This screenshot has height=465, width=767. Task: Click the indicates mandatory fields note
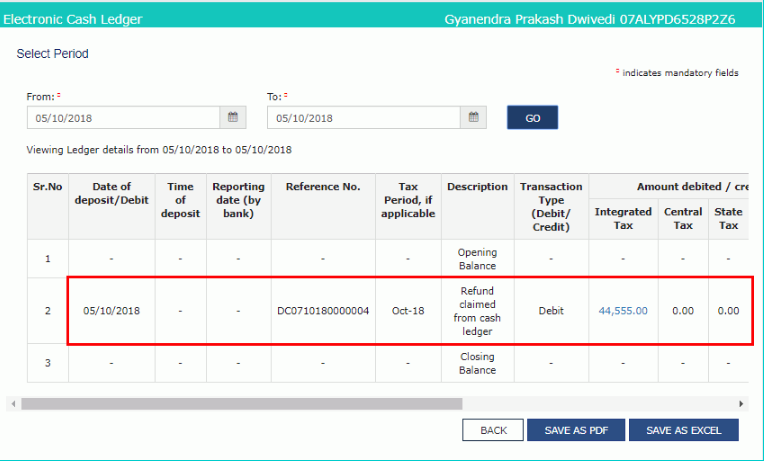(677, 73)
